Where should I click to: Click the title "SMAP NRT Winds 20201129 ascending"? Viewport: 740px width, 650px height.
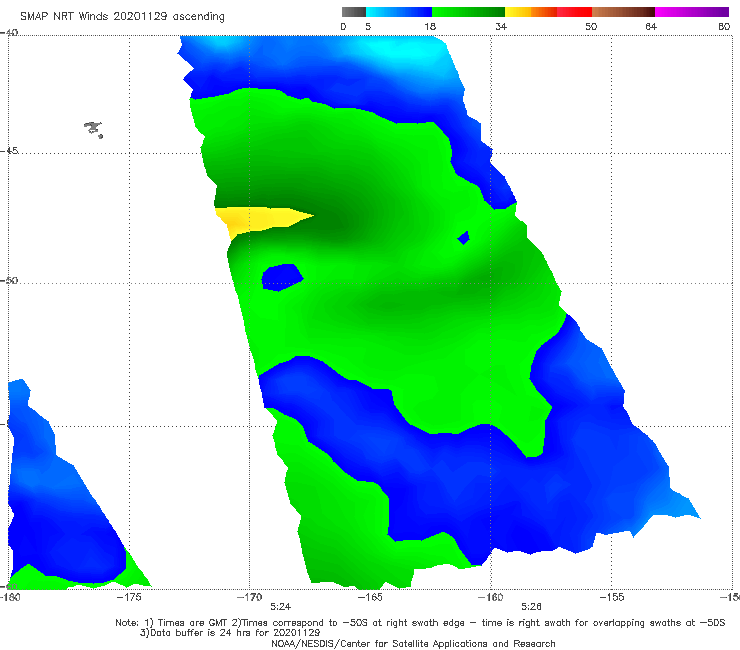point(122,16)
